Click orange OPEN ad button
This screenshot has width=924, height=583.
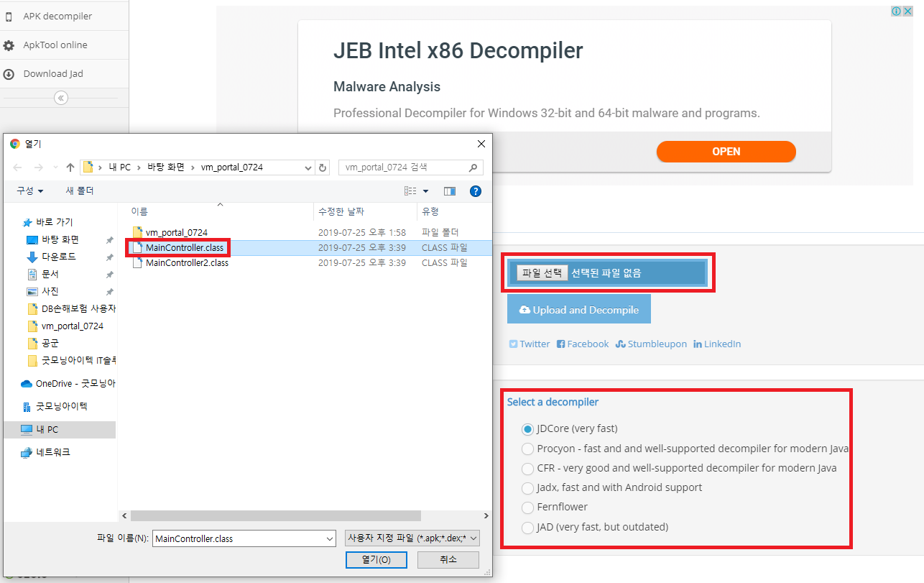[726, 152]
